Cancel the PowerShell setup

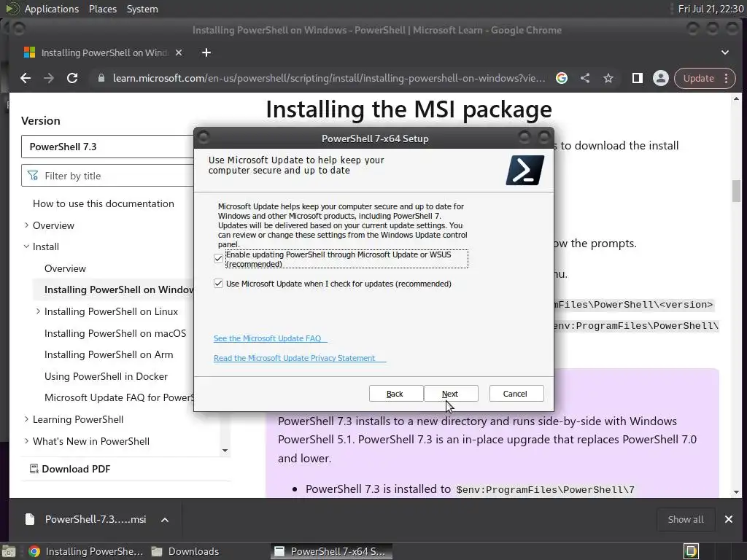[x=516, y=393]
